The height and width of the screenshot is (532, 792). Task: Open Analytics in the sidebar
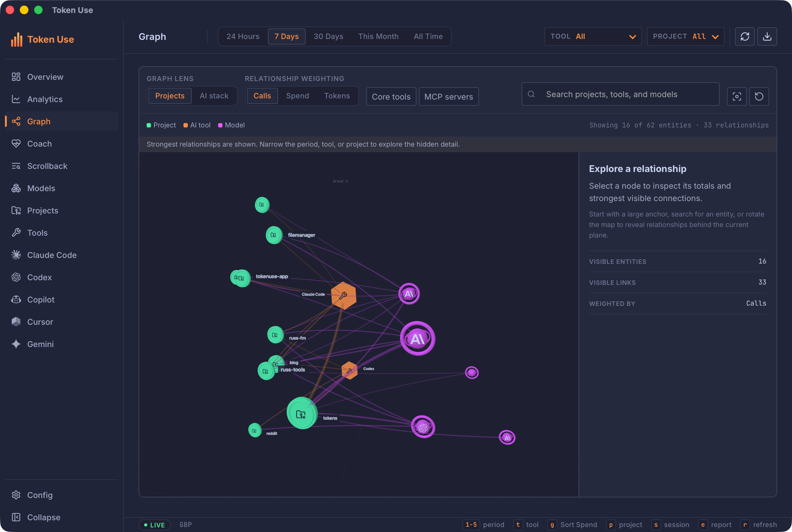click(x=62, y=99)
